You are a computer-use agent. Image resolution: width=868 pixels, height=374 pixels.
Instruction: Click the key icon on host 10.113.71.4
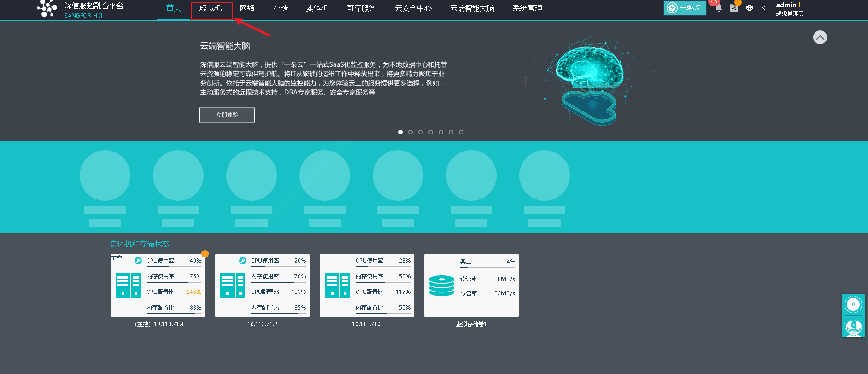(138, 261)
